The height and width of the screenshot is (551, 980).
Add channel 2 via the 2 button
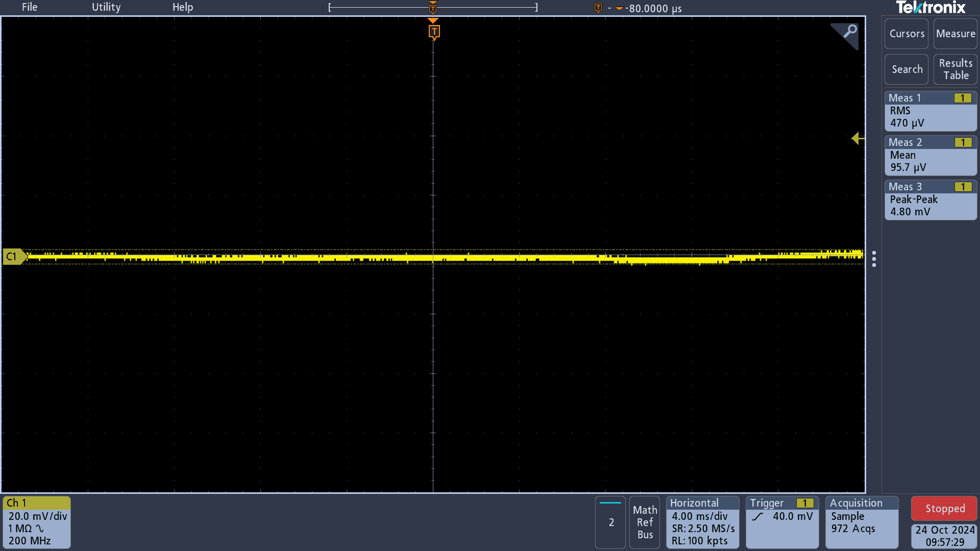click(x=610, y=522)
